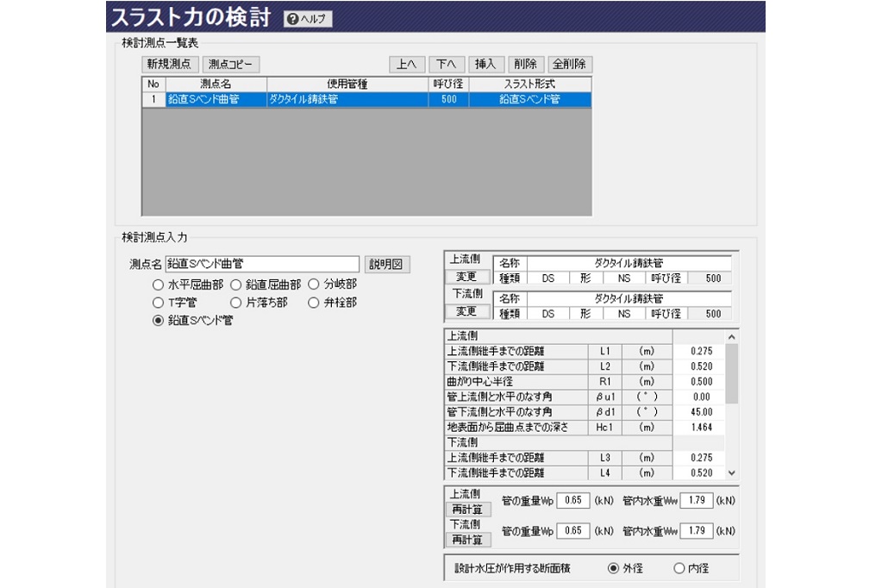The width and height of the screenshot is (882, 588).
Task: Click the L3 value 0.275
Action: pos(698,458)
